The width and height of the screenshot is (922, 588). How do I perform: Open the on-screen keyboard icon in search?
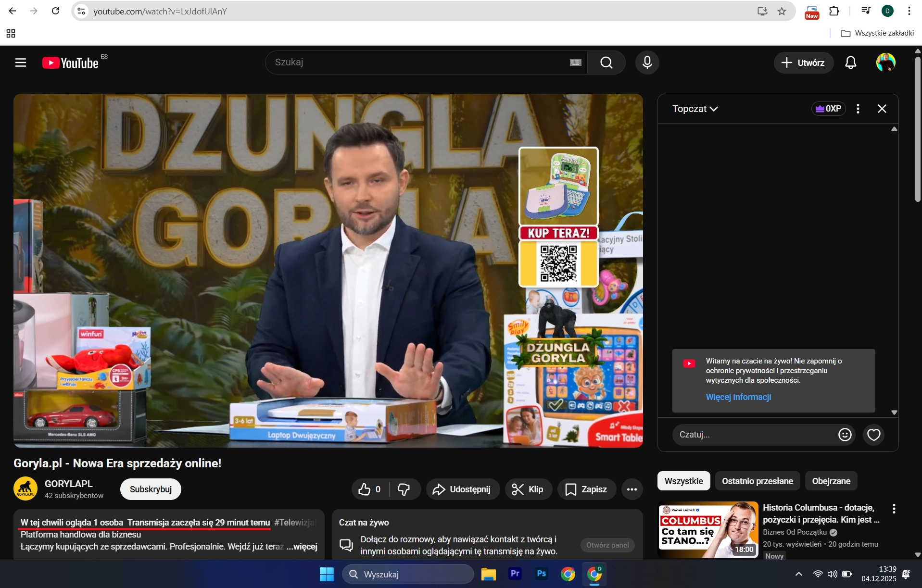[x=575, y=63]
